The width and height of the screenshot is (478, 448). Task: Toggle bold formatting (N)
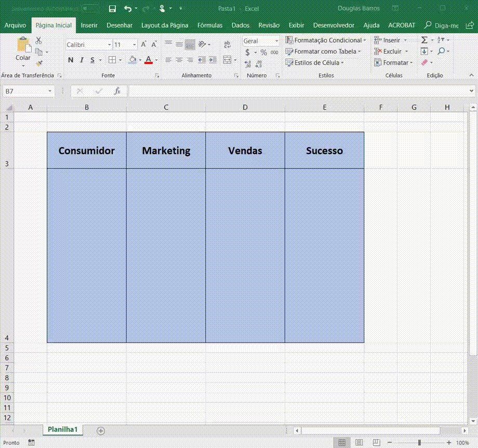[x=71, y=60]
